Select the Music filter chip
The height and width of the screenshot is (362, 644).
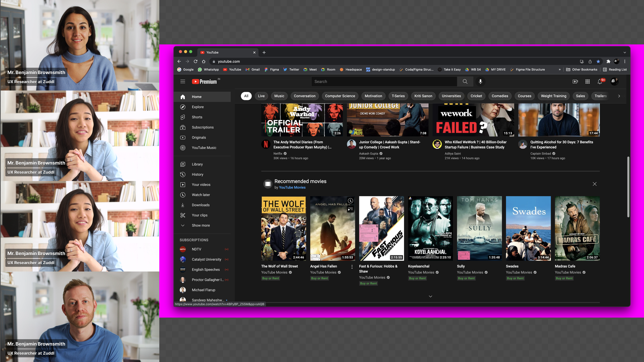[x=279, y=96]
